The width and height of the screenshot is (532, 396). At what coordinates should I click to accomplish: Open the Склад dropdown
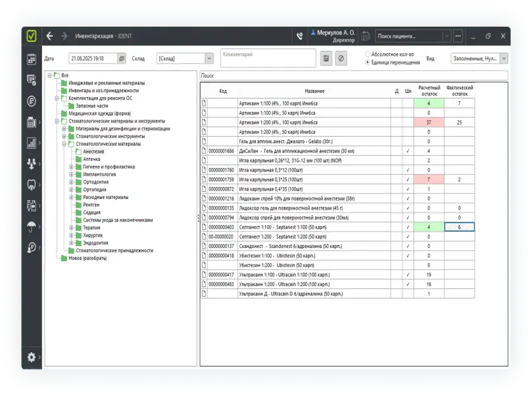click(209, 58)
